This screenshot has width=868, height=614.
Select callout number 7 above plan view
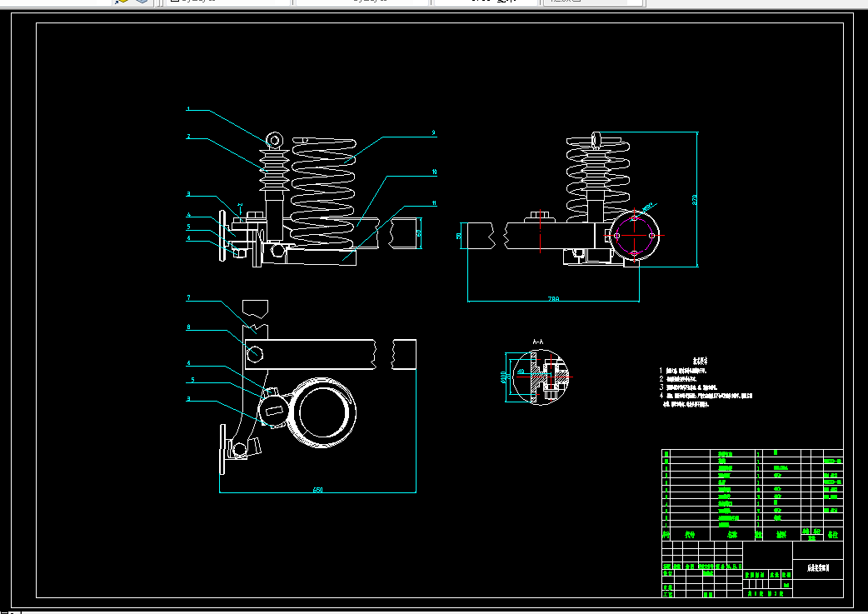coord(188,298)
